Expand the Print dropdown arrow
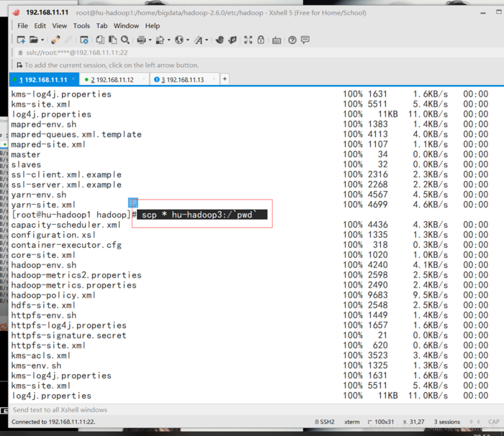504x436 pixels. coord(150,40)
